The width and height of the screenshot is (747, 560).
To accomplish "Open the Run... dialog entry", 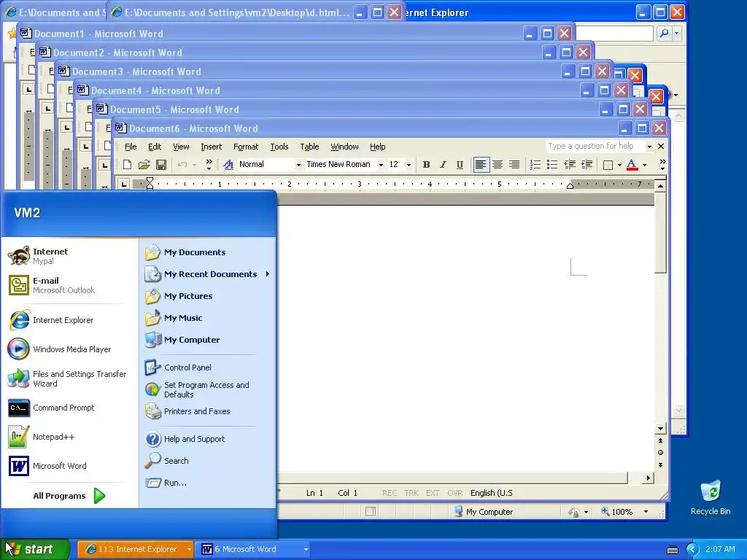I will click(x=208, y=483).
